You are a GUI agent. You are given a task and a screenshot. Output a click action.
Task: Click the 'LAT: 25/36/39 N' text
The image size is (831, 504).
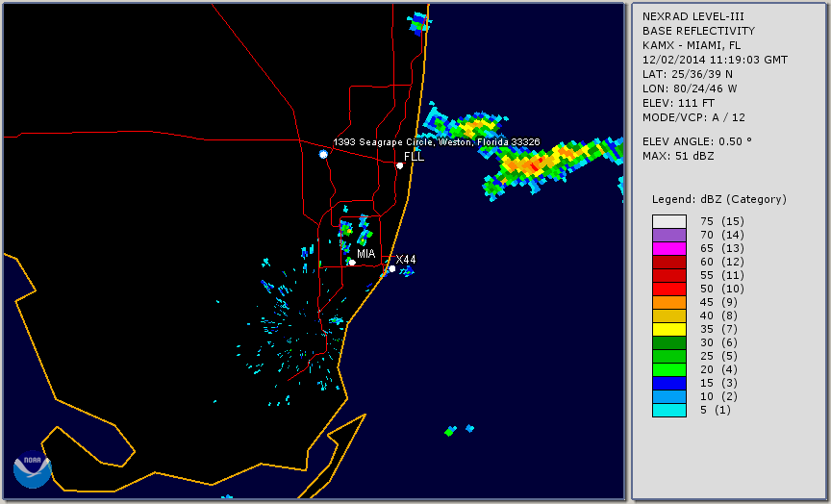(688, 74)
